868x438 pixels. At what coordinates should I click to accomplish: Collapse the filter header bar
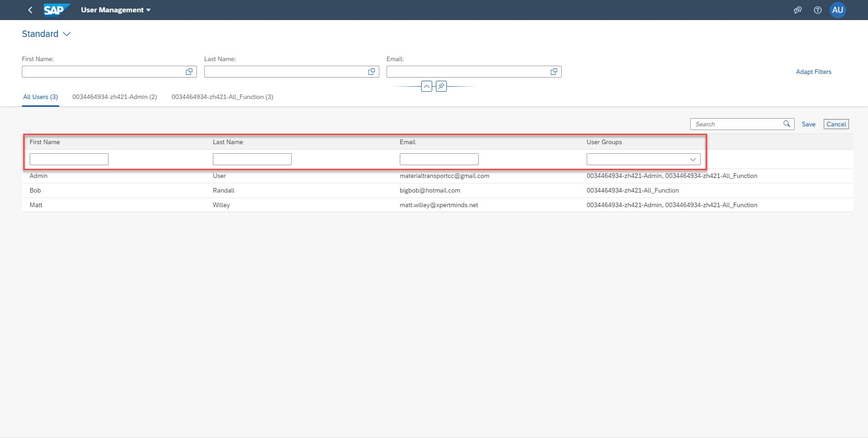pos(427,86)
